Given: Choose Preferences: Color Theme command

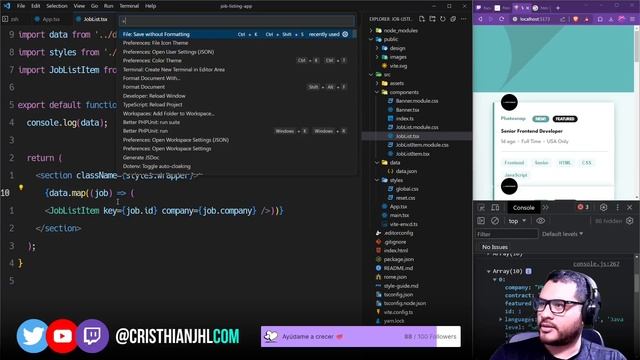Looking at the screenshot, I should (x=236, y=60).
